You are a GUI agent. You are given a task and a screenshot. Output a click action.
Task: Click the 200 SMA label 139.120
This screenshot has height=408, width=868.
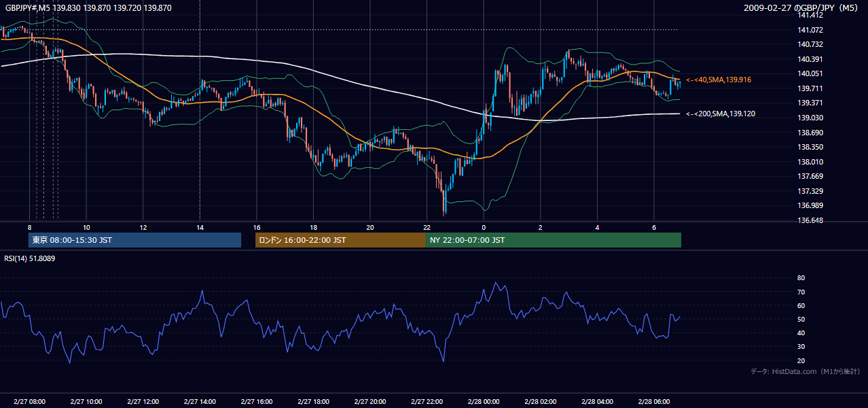coord(721,114)
